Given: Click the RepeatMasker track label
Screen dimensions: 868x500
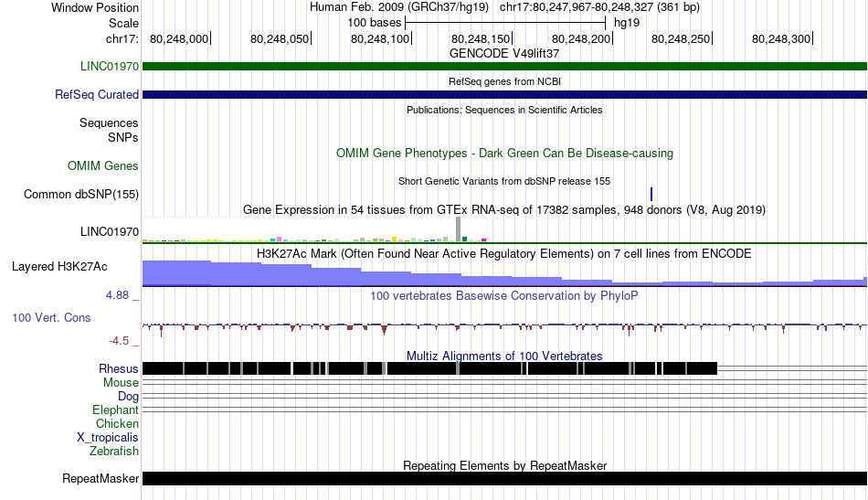Looking at the screenshot, I should pyautogui.click(x=101, y=479).
